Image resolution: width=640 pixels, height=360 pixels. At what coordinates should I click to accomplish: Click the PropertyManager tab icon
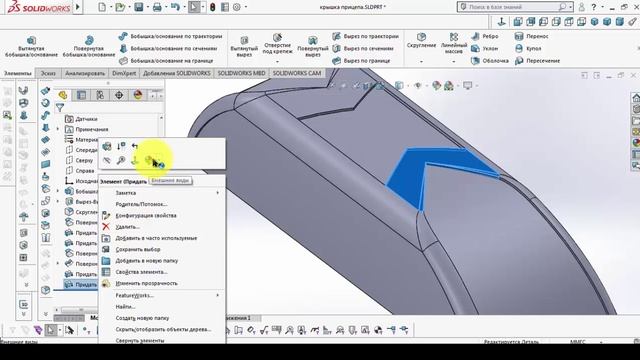coord(82,95)
